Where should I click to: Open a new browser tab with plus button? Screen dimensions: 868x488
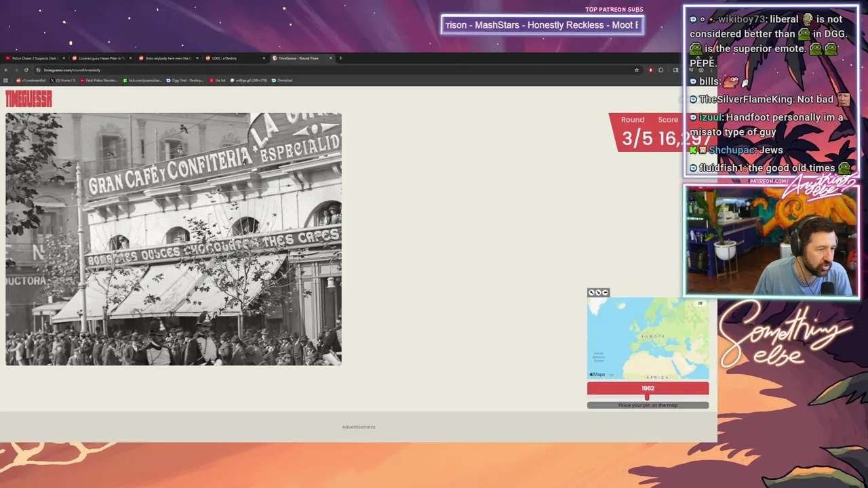coord(341,58)
